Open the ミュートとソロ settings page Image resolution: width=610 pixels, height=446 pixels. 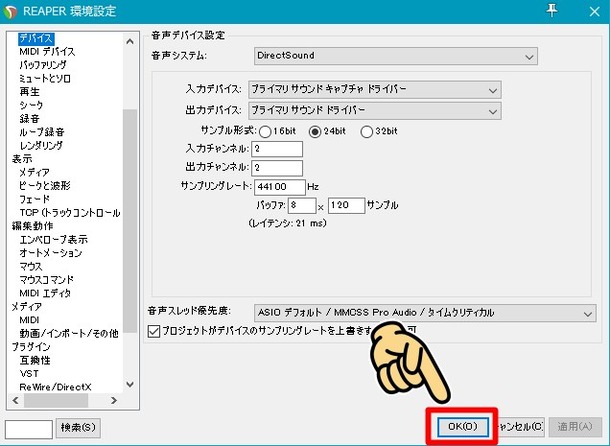tap(45, 79)
